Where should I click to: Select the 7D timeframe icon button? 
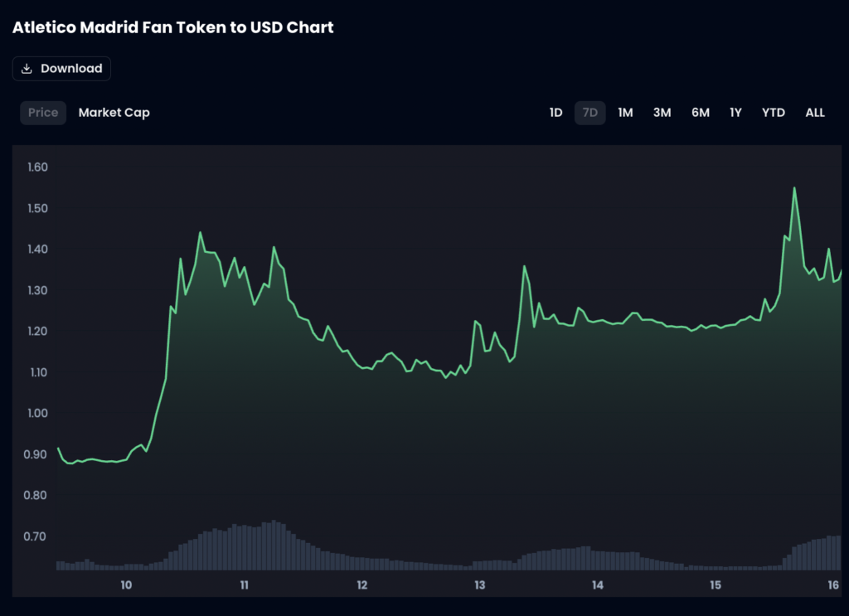click(x=590, y=113)
